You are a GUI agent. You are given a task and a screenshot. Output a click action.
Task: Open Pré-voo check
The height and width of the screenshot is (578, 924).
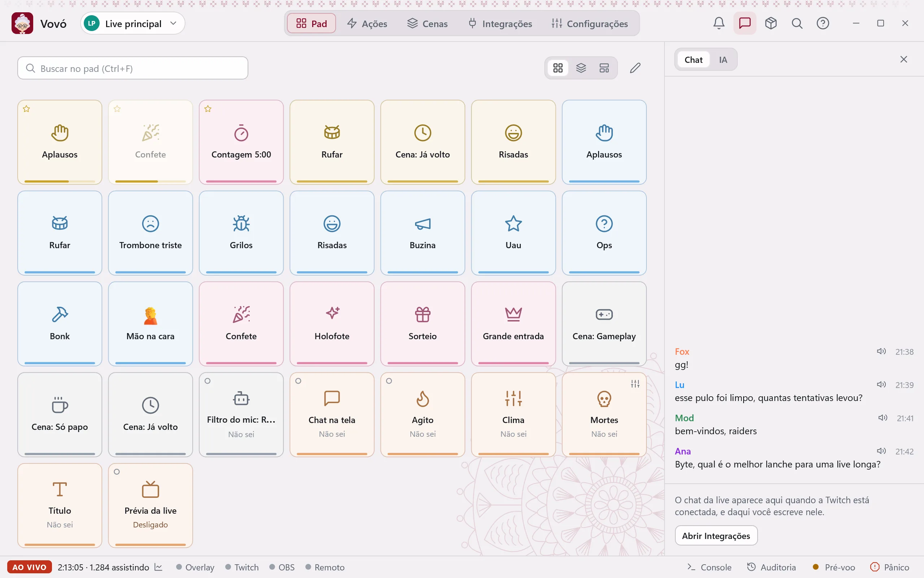(x=833, y=567)
